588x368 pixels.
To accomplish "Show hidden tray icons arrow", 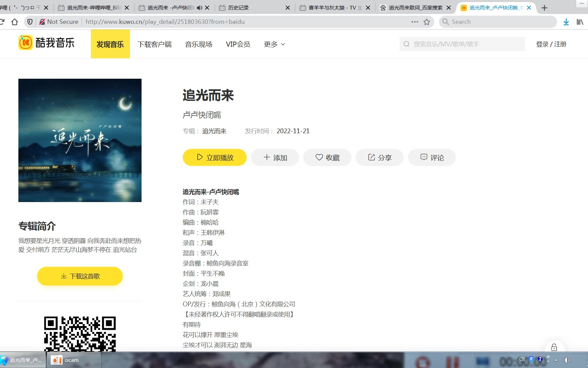I will click(556, 360).
